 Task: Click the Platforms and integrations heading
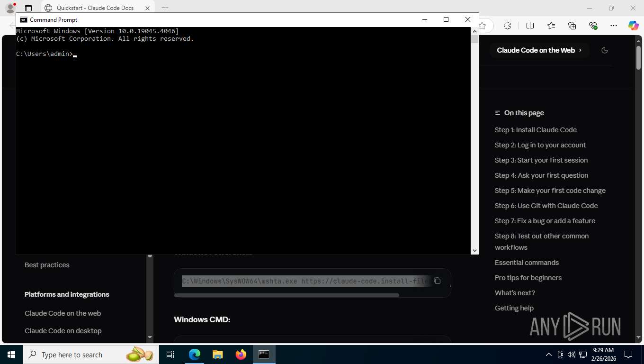click(x=67, y=294)
